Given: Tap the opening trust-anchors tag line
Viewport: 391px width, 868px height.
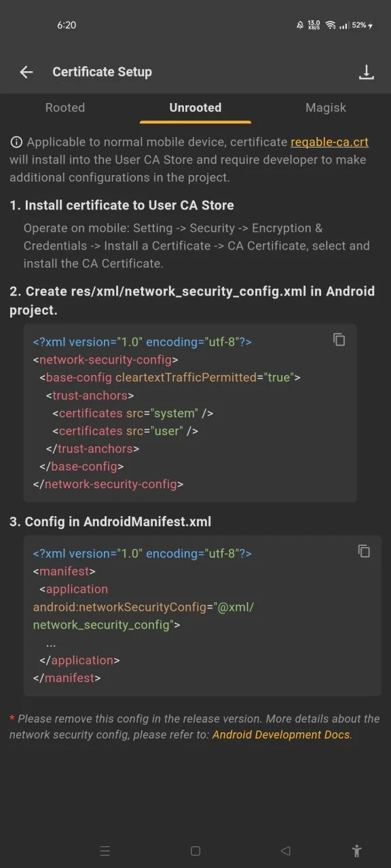Looking at the screenshot, I should pyautogui.click(x=90, y=395).
